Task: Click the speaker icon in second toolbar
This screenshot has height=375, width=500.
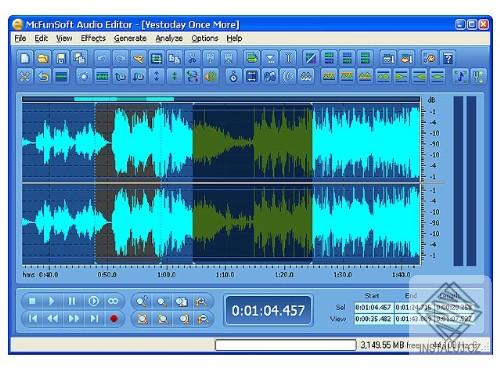Action: pyautogui.click(x=210, y=76)
